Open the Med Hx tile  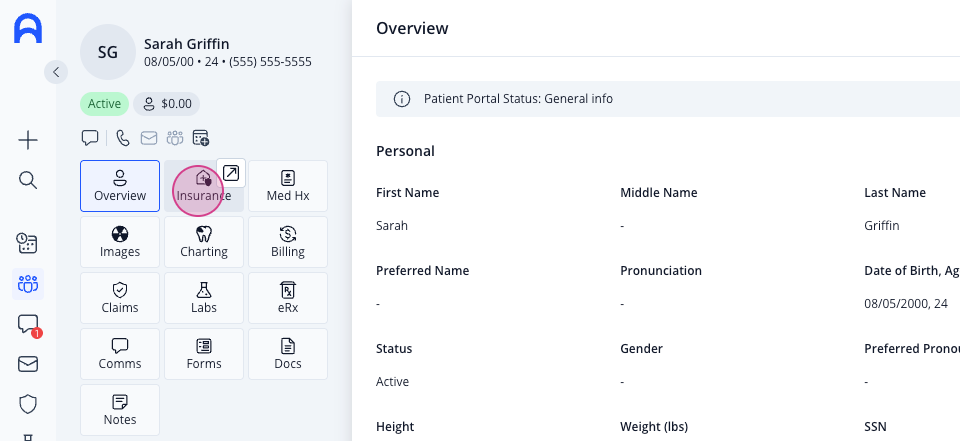pyautogui.click(x=288, y=186)
